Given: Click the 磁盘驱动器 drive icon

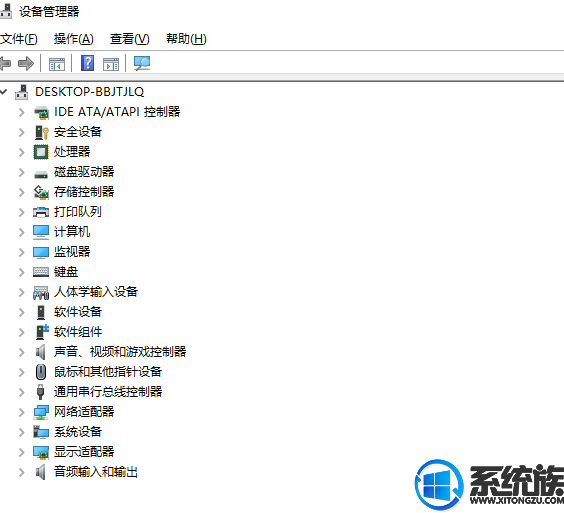Looking at the screenshot, I should (x=41, y=174).
